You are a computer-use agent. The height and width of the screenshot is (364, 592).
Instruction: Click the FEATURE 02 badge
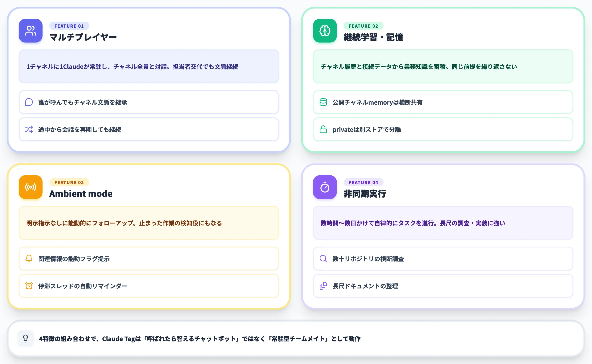(x=363, y=26)
